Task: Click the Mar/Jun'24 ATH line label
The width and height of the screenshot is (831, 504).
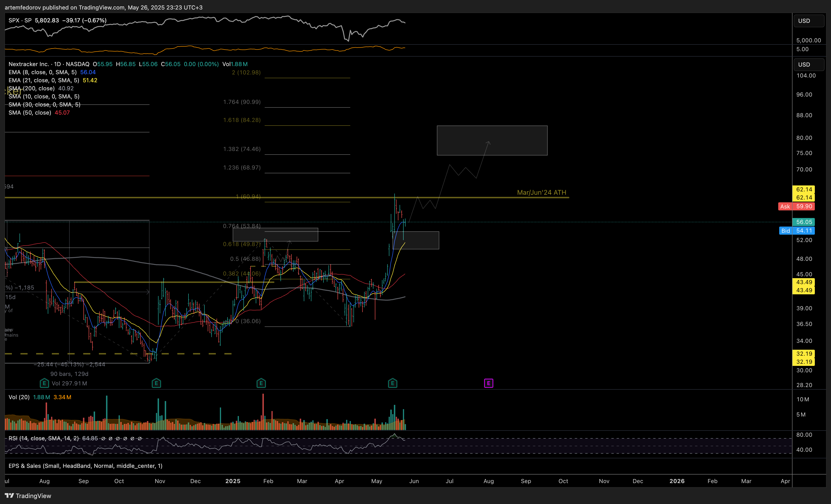Action: [x=541, y=192]
